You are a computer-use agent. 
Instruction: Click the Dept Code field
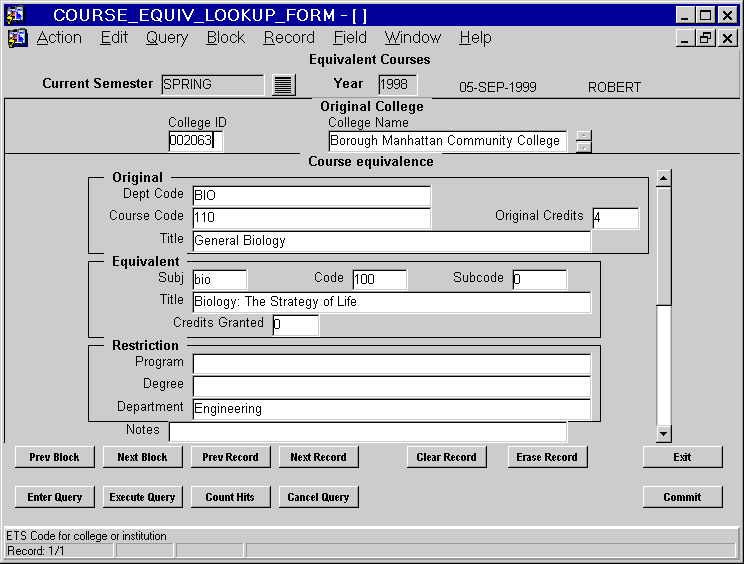point(311,196)
